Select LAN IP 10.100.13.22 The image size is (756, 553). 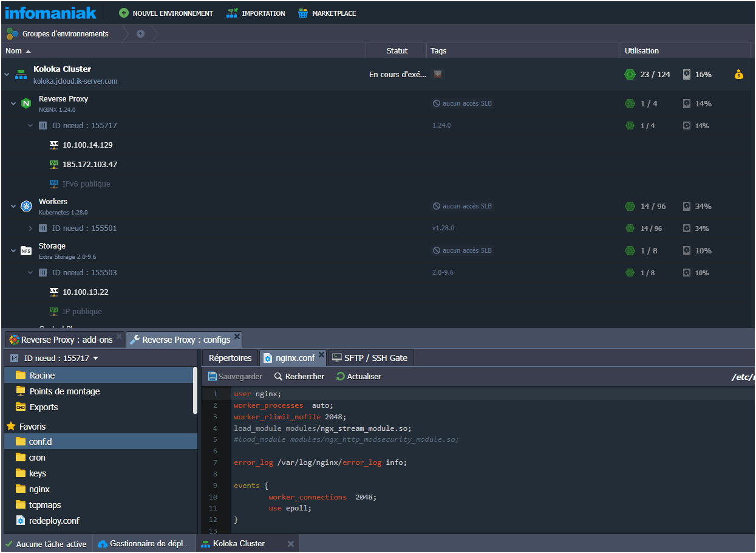[86, 292]
